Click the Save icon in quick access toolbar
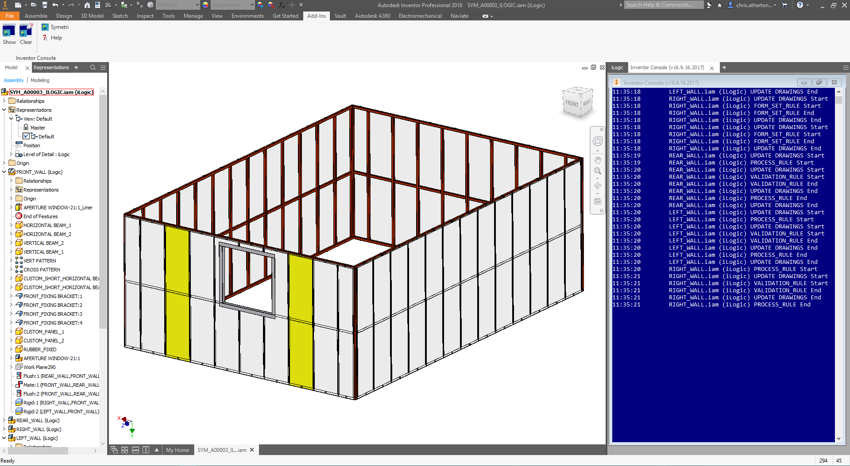 44,5
